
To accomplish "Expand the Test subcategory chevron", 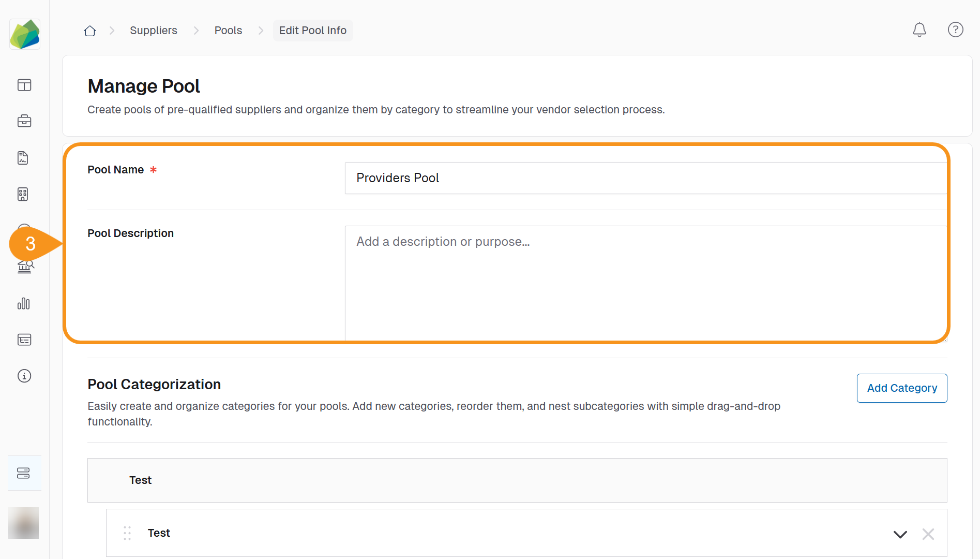I will (900, 534).
